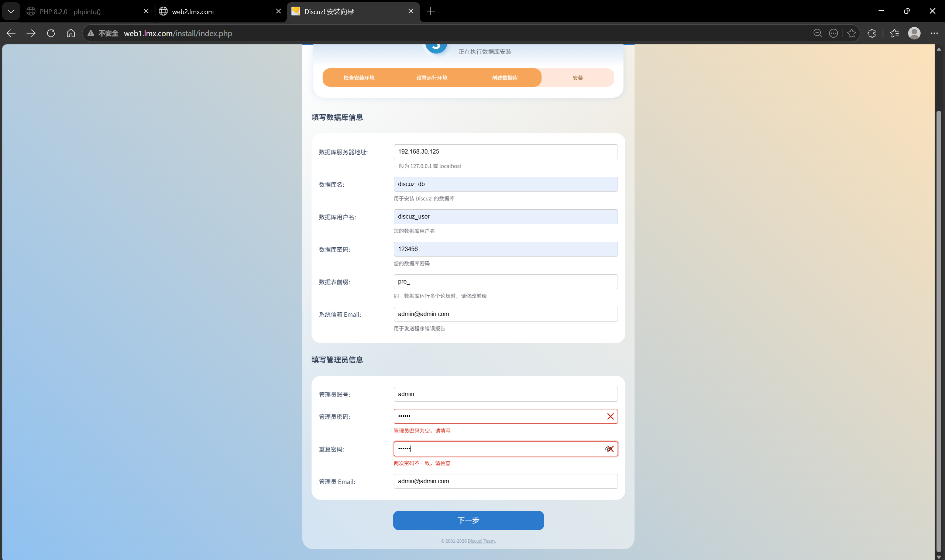This screenshot has width=945, height=560.
Task: Open the browser extensions menu
Action: (872, 33)
